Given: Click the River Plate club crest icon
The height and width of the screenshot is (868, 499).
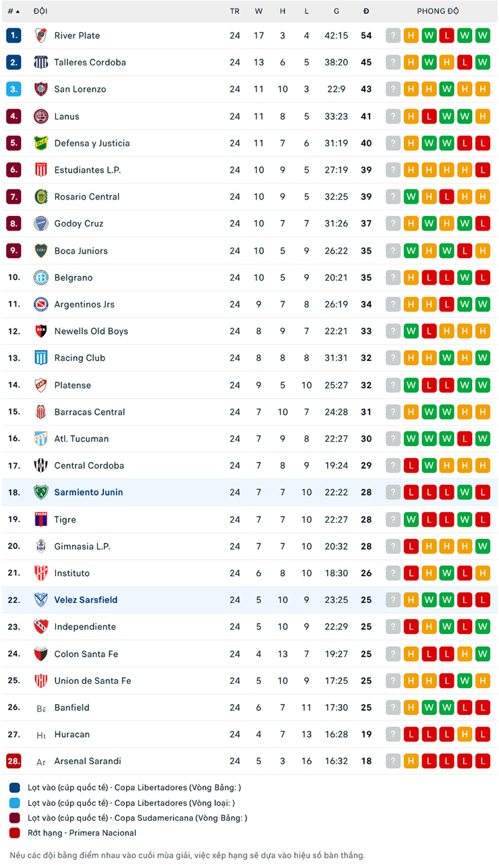Looking at the screenshot, I should [40, 35].
